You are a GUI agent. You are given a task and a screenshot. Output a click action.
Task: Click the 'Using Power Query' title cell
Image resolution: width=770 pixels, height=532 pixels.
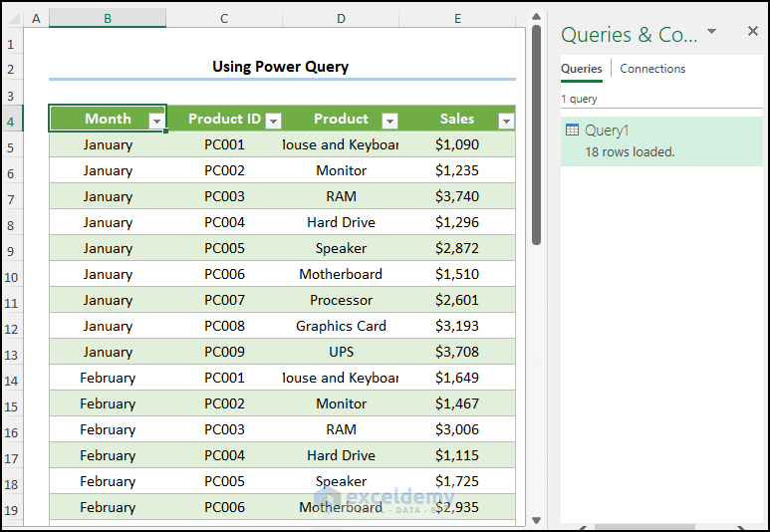point(280,67)
